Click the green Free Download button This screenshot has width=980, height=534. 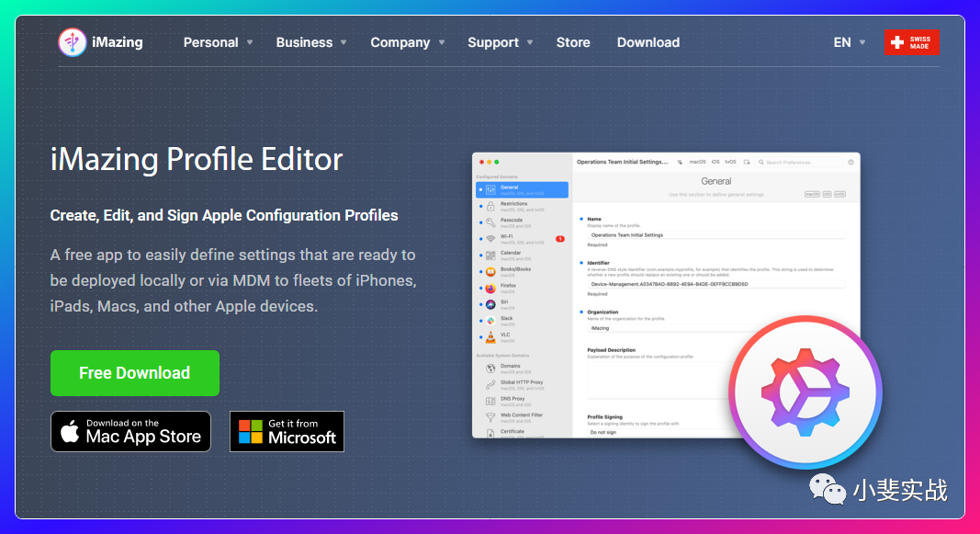pos(135,372)
